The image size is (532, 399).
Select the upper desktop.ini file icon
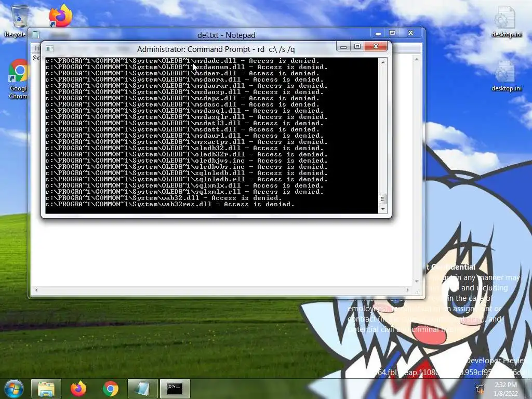(506, 21)
